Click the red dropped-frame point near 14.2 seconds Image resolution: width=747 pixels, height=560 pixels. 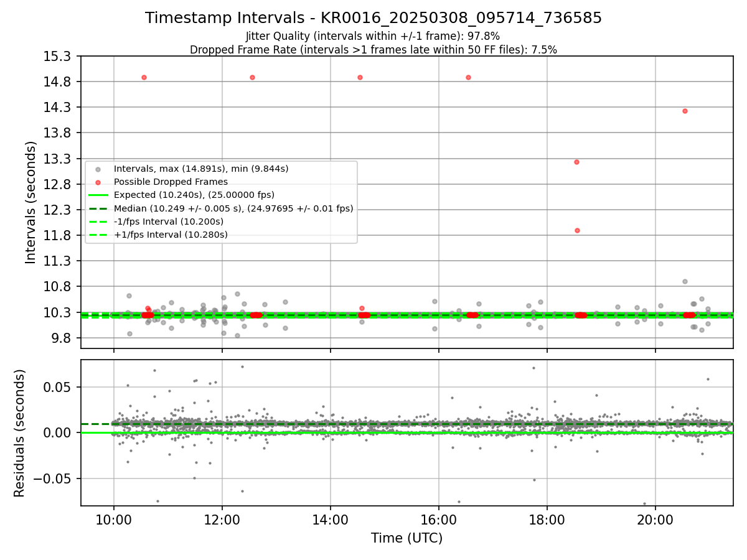(x=685, y=111)
